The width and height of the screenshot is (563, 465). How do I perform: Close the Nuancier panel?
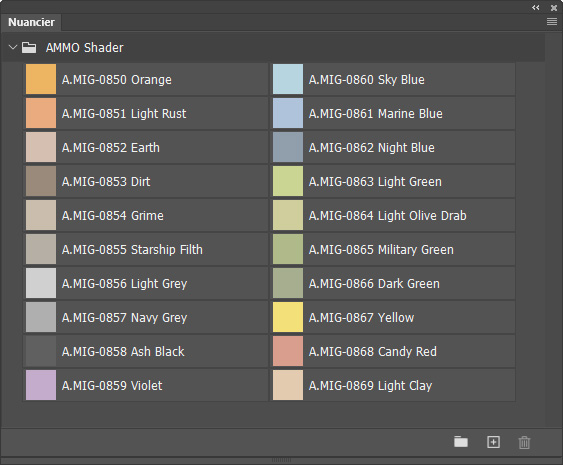coord(554,8)
